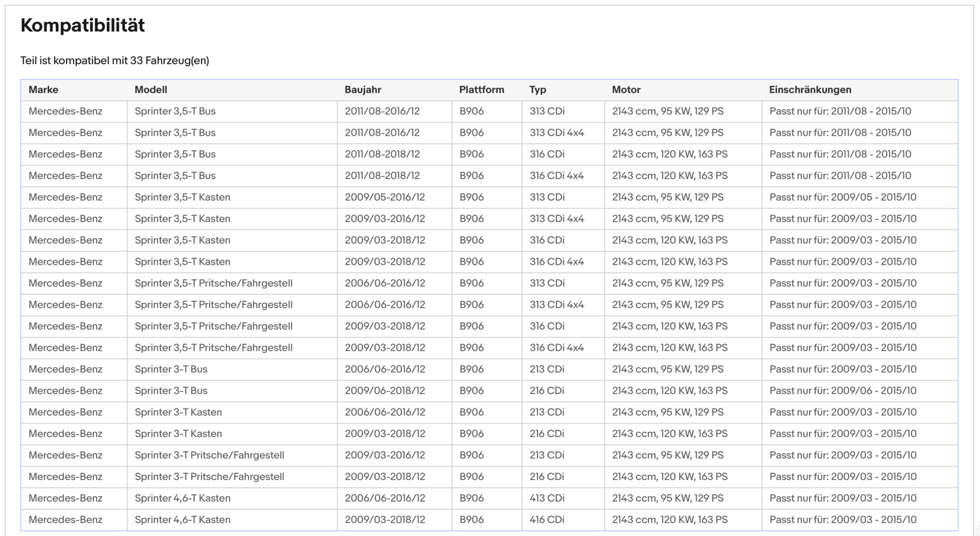Click the Modell column header
The height and width of the screenshot is (536, 980).
click(x=151, y=90)
